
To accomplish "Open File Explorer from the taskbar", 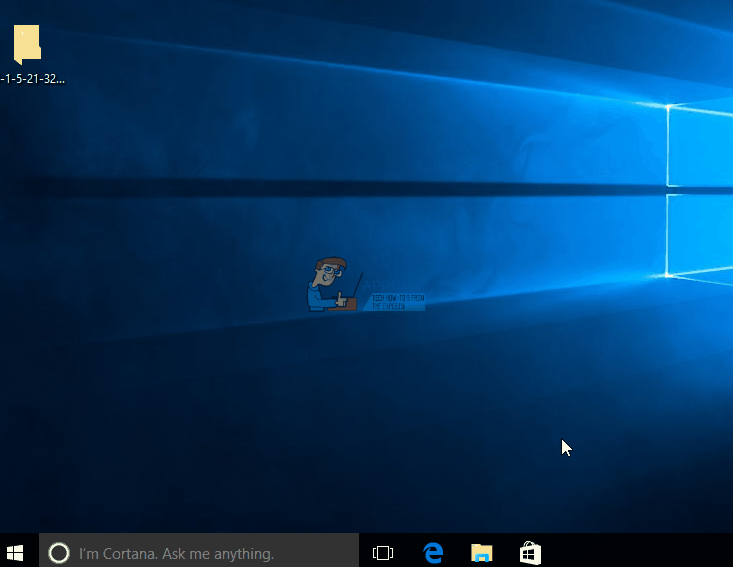I will point(481,553).
